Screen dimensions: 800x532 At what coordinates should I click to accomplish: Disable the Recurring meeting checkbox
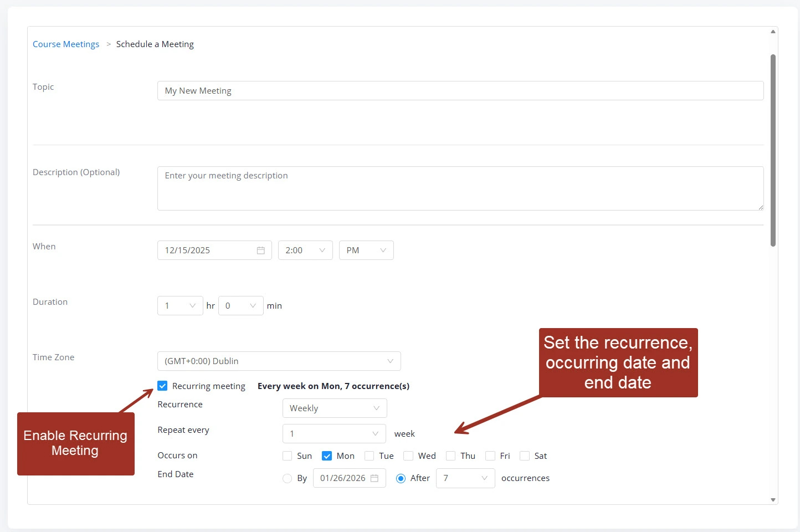coord(162,385)
